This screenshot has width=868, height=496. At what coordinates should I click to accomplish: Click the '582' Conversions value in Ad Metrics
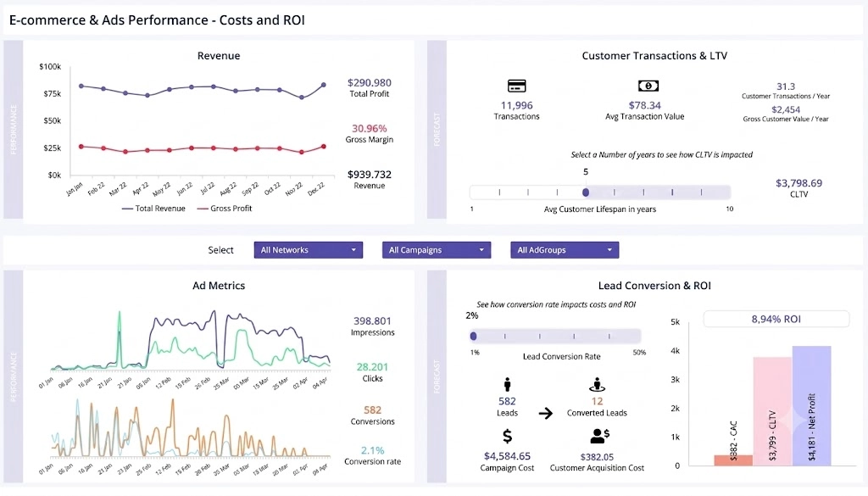click(372, 410)
